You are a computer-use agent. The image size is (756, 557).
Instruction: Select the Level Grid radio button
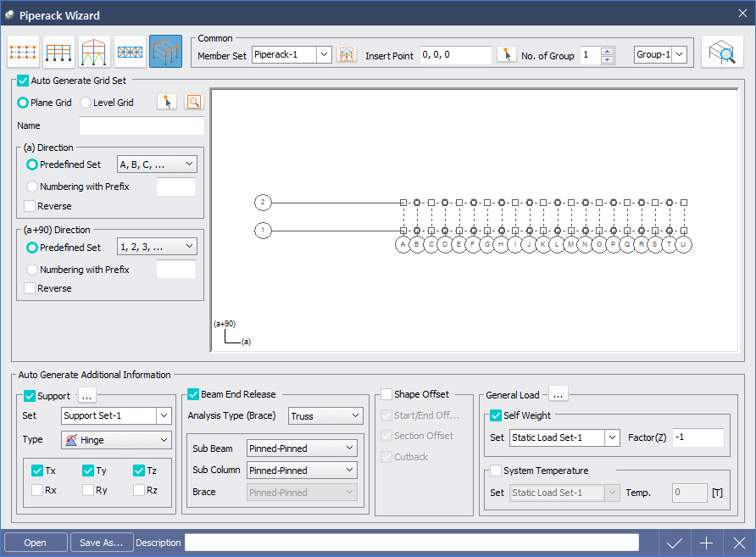(86, 103)
